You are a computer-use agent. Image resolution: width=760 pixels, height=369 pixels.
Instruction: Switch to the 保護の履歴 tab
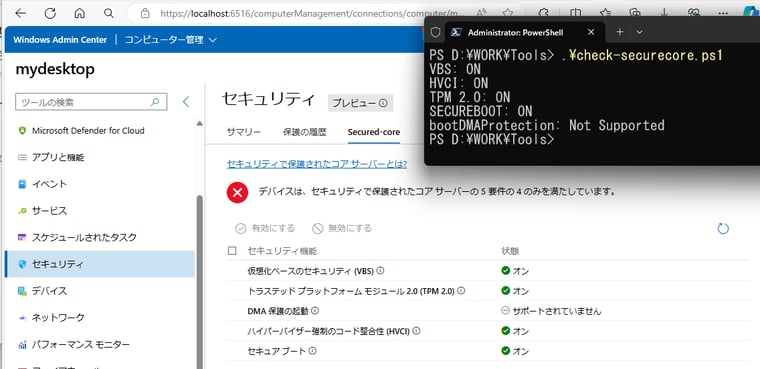304,132
